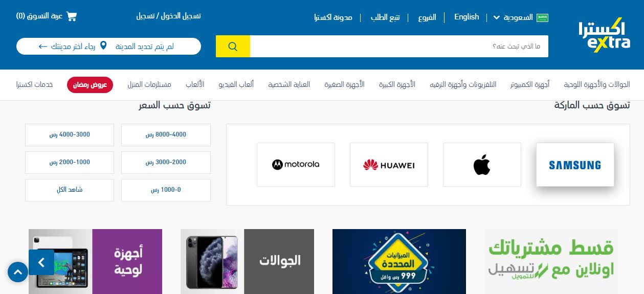Viewport: 644px width, 294px height.
Task: Select the 1000-0 price range button
Action: point(166,190)
